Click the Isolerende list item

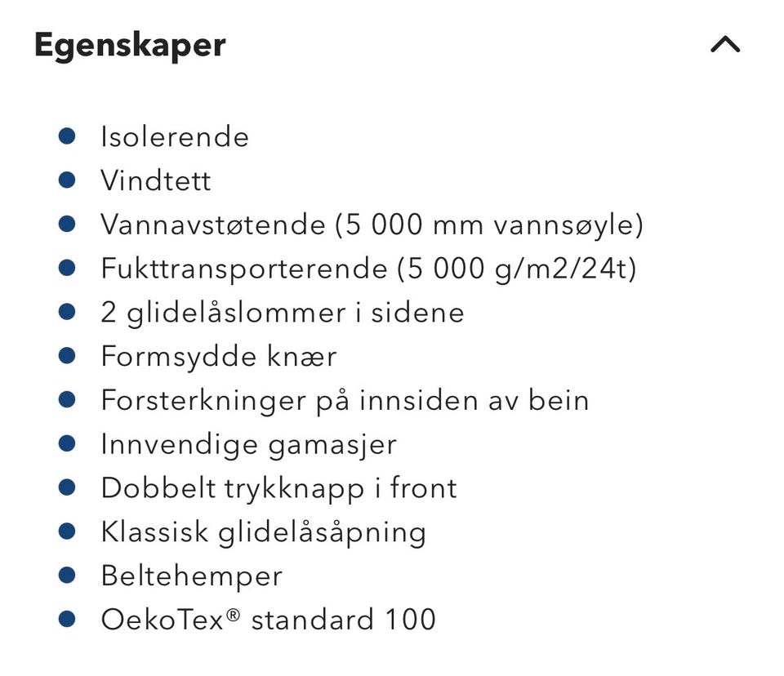tap(174, 136)
